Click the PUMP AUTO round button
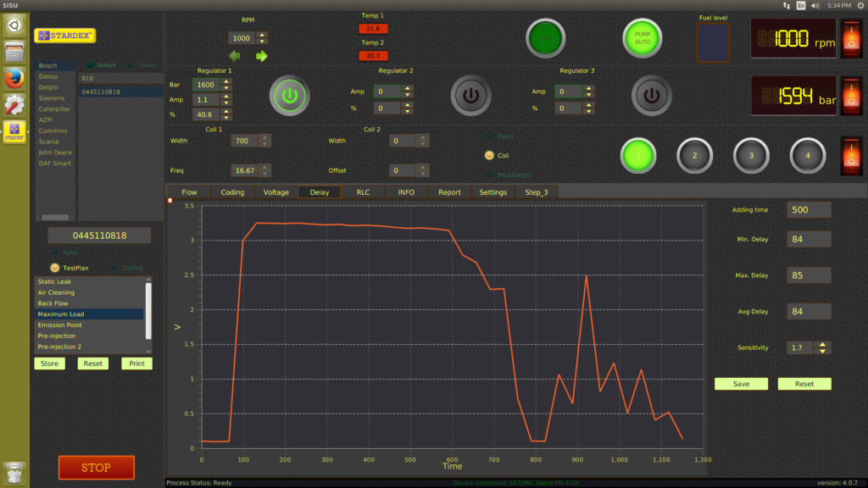The width and height of the screenshot is (868, 488). click(643, 38)
